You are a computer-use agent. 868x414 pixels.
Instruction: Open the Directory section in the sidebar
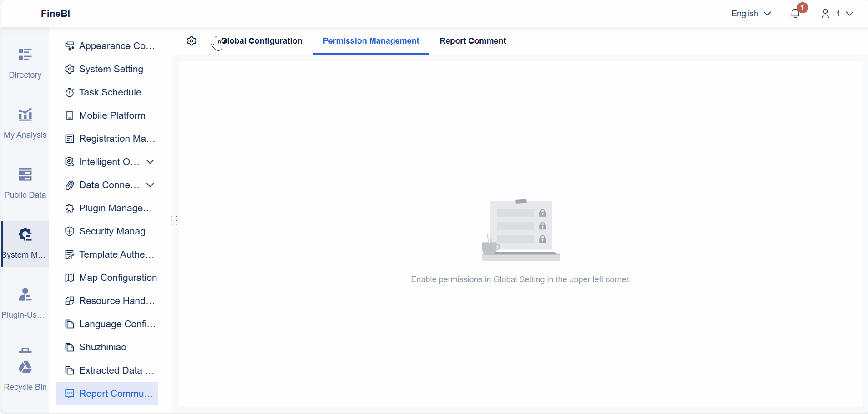[25, 62]
